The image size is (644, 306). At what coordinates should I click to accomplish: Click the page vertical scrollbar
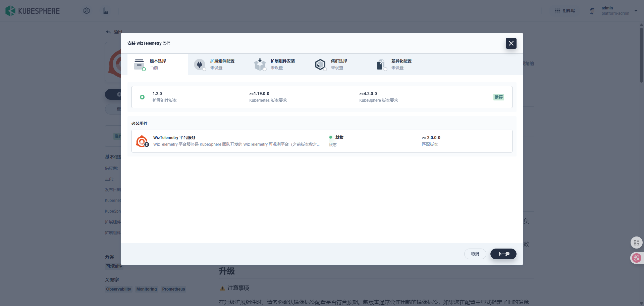pos(641,55)
